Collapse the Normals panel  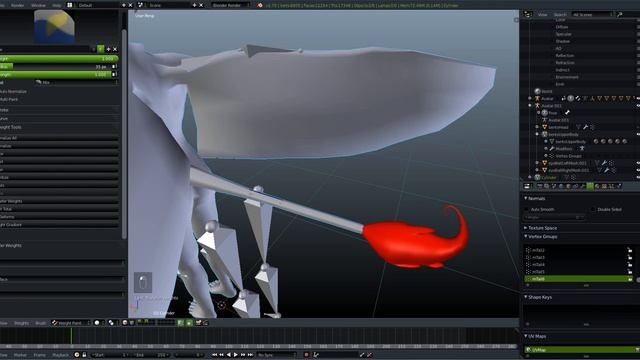pos(526,198)
